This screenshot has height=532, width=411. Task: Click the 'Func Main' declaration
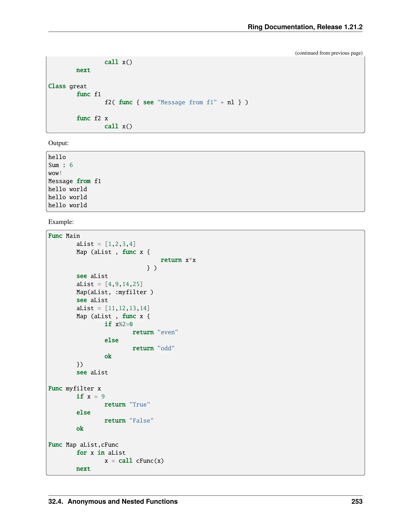point(64,236)
